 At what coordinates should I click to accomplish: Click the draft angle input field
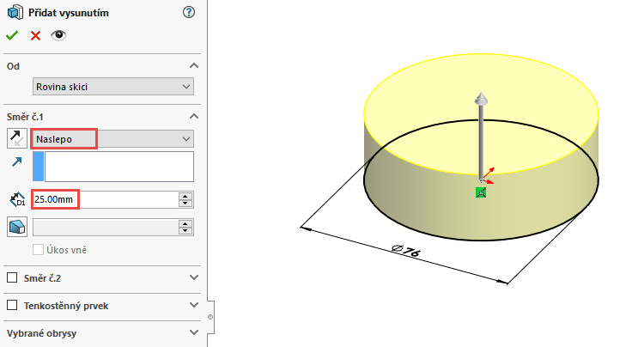pos(105,227)
